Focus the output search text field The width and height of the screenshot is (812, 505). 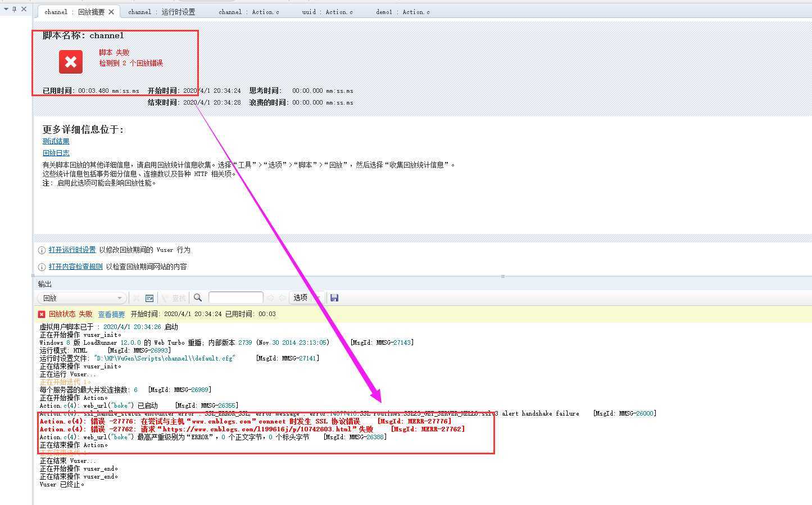[235, 297]
